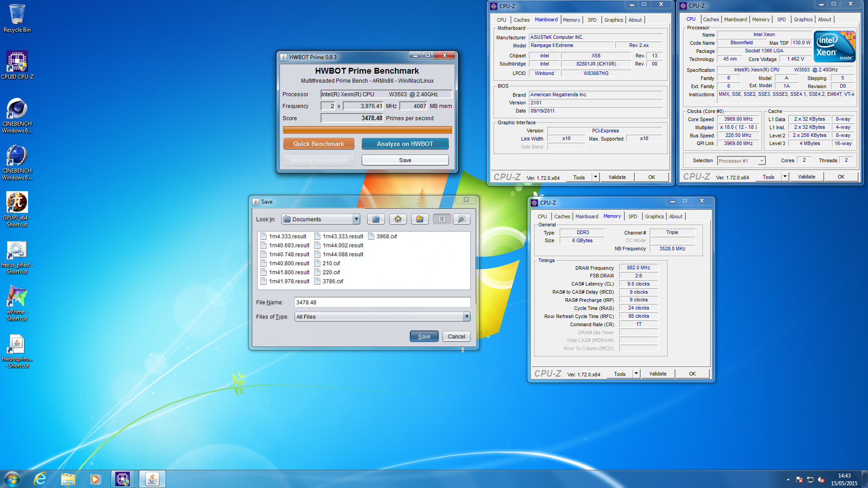
Task: Cancel the Save dialog
Action: pos(457,336)
